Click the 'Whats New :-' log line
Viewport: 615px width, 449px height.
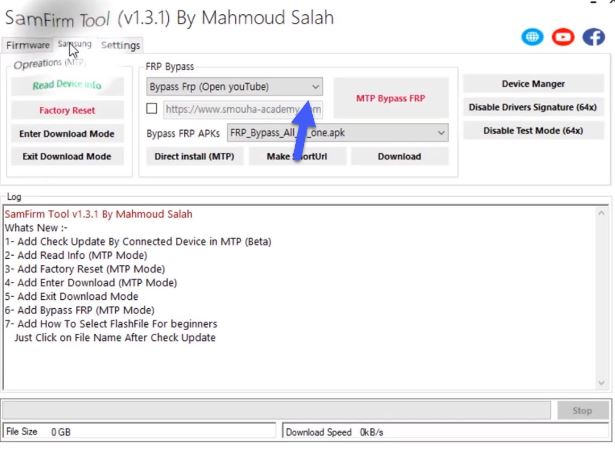[36, 228]
